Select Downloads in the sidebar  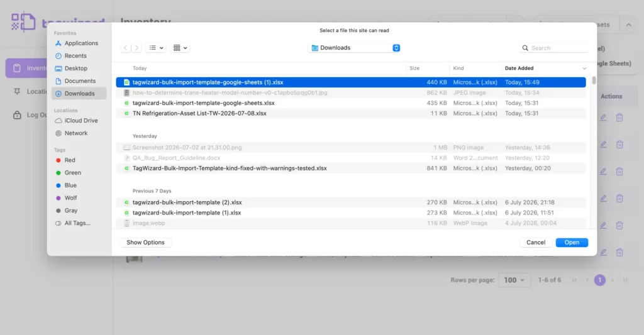79,94
